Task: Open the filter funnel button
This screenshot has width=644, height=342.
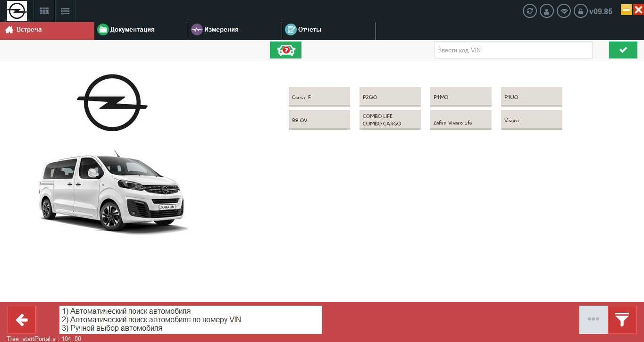Action: coord(622,320)
